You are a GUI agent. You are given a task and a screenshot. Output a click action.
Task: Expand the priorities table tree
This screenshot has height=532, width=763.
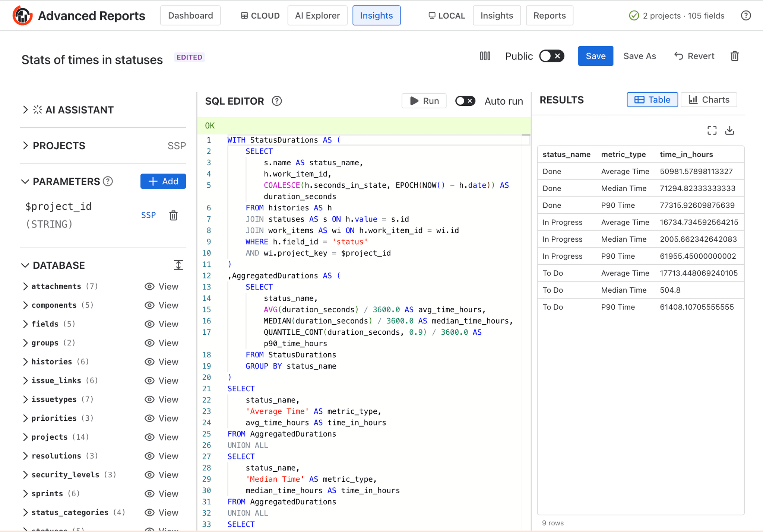[x=25, y=418]
